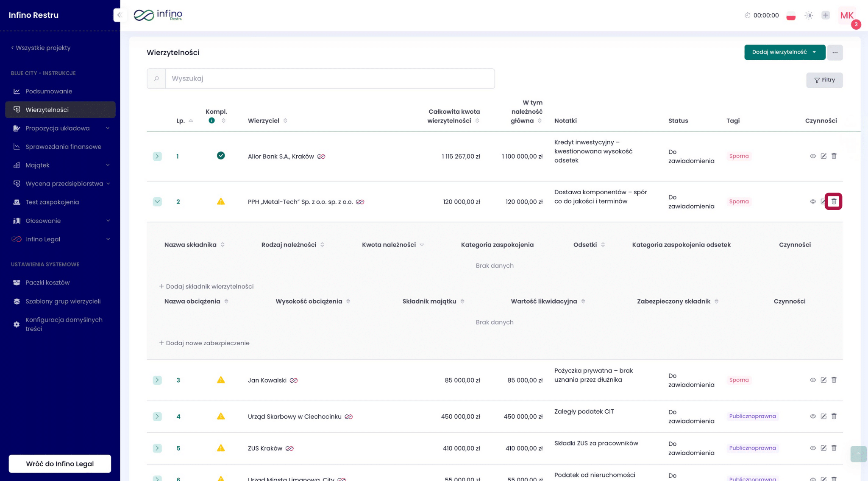This screenshot has width=868, height=481.
Task: Collapse the left sidebar panel
Action: [120, 15]
